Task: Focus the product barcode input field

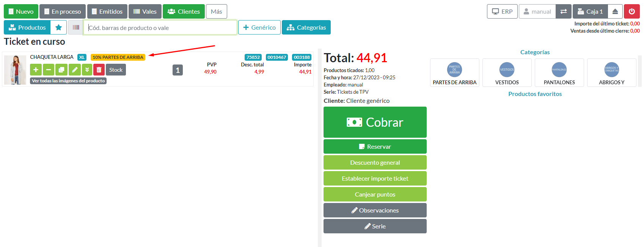Action: pyautogui.click(x=160, y=28)
